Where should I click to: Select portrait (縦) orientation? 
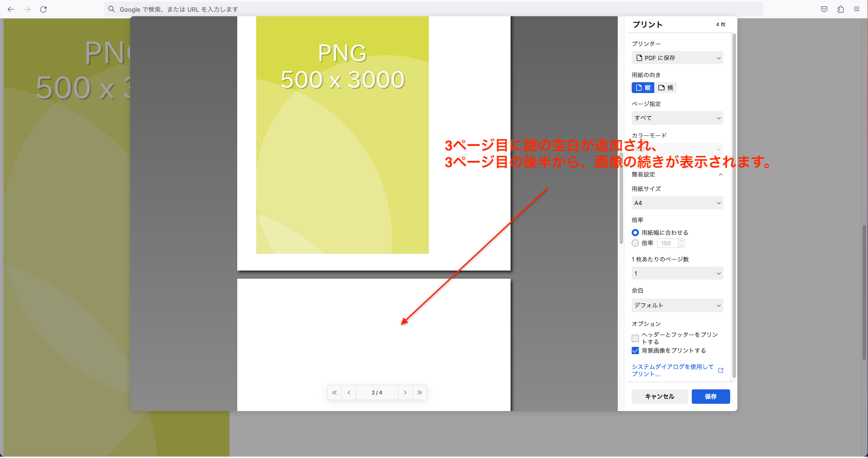point(643,88)
